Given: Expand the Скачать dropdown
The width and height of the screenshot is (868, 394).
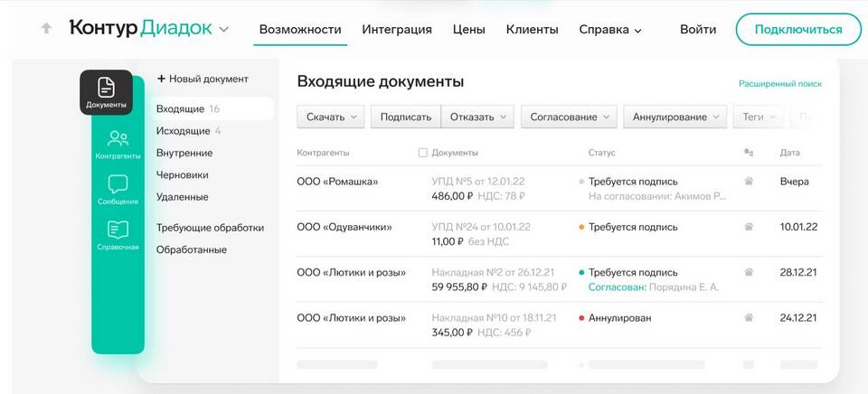Looking at the screenshot, I should (330, 117).
